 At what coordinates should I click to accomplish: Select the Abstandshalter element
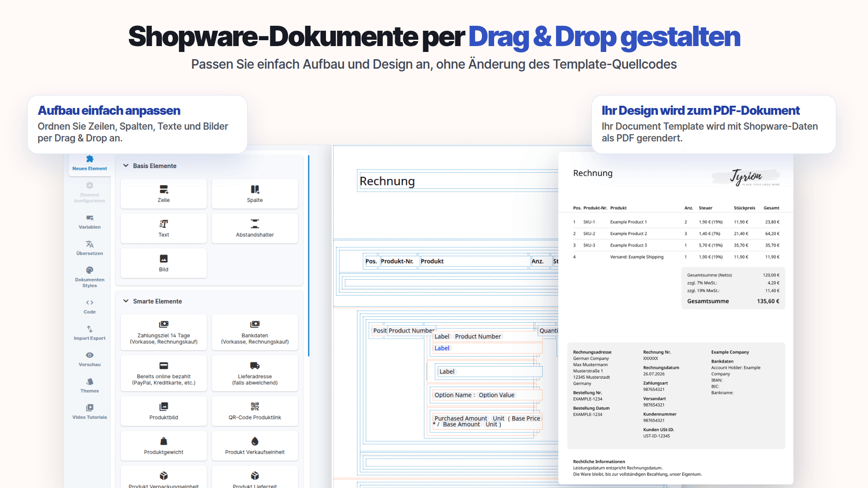[x=255, y=229]
